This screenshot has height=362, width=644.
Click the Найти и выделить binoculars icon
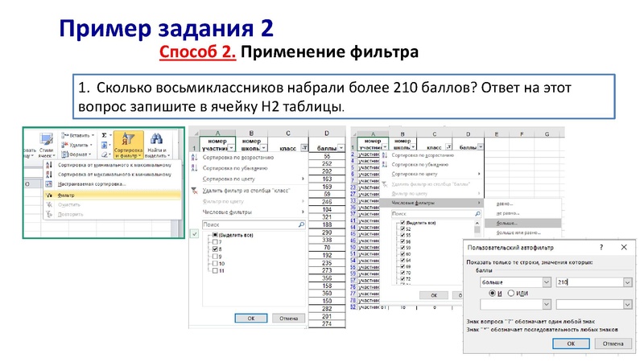[x=156, y=138]
